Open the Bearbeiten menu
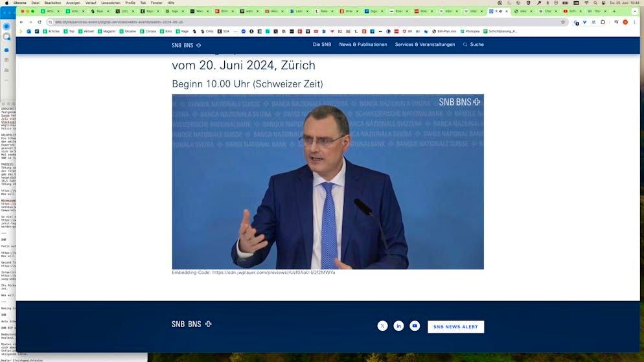644x362 pixels. coord(52,3)
